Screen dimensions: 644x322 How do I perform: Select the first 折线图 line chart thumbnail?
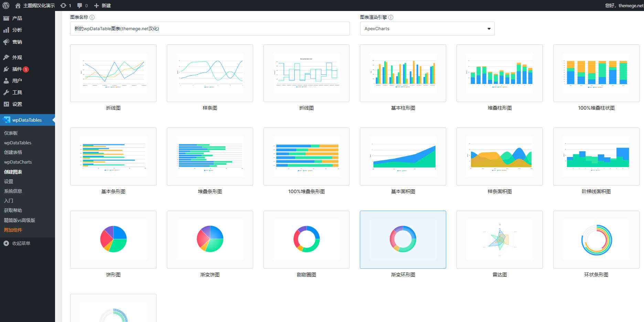(113, 73)
